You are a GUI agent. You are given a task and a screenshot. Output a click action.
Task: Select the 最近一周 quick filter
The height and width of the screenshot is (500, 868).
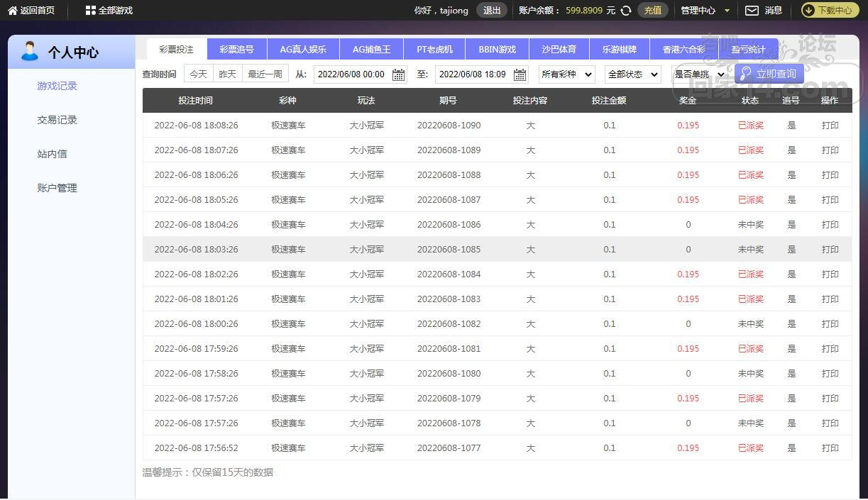coord(265,74)
